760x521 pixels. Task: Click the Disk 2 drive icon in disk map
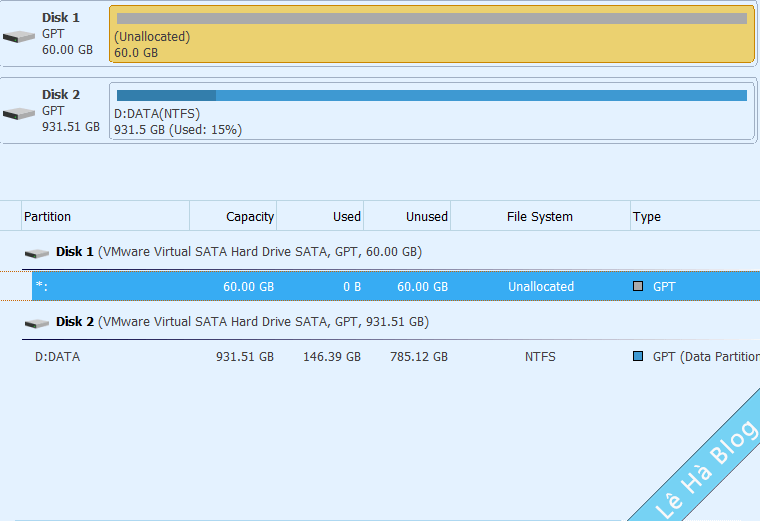pos(18,113)
